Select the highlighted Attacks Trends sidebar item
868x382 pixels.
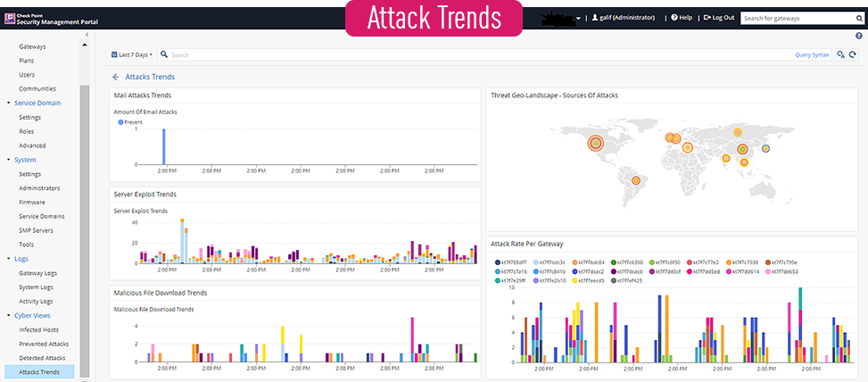(x=39, y=372)
